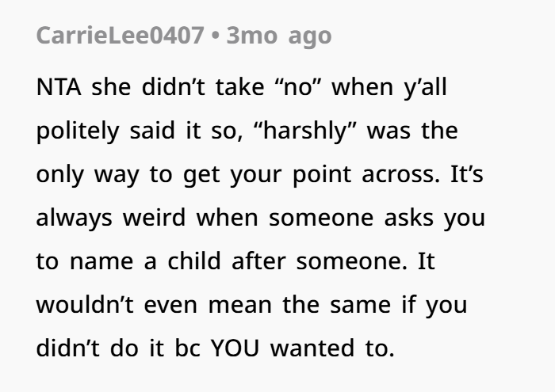555x392 pixels.
Task: Click the 3mo ago timestamp
Action: (x=279, y=36)
